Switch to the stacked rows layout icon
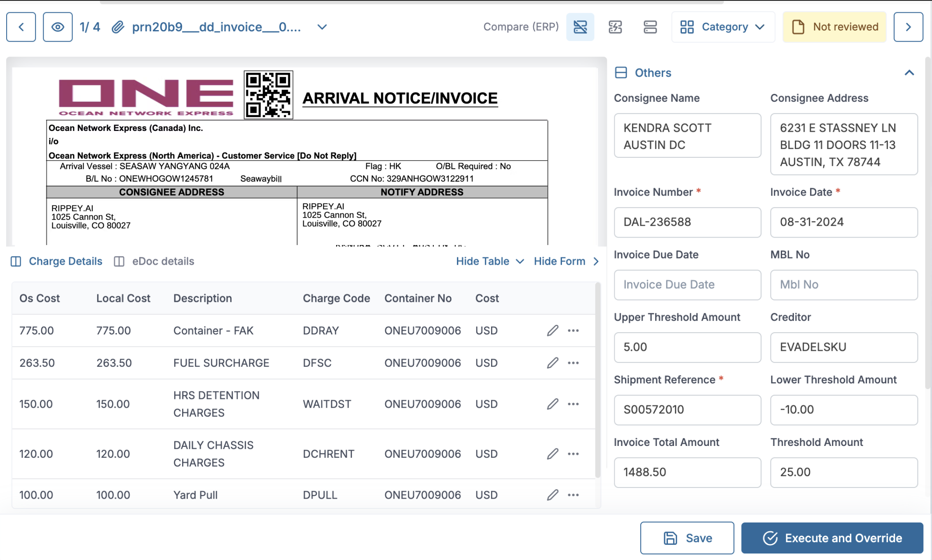The width and height of the screenshot is (932, 560). (x=650, y=27)
